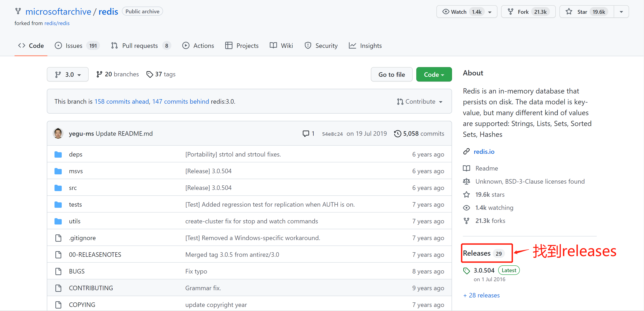The height and width of the screenshot is (311, 644).
Task: Click the tag icon beside 37 tags
Action: coord(149,75)
